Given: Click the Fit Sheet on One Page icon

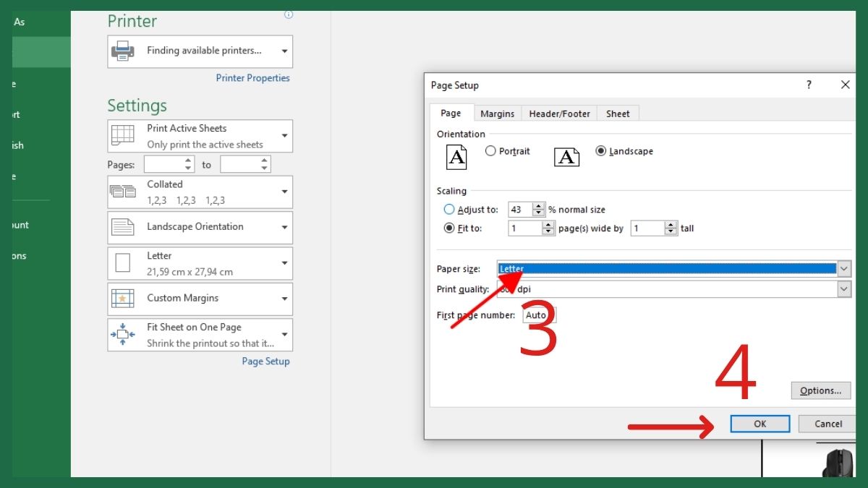Looking at the screenshot, I should click(x=123, y=334).
